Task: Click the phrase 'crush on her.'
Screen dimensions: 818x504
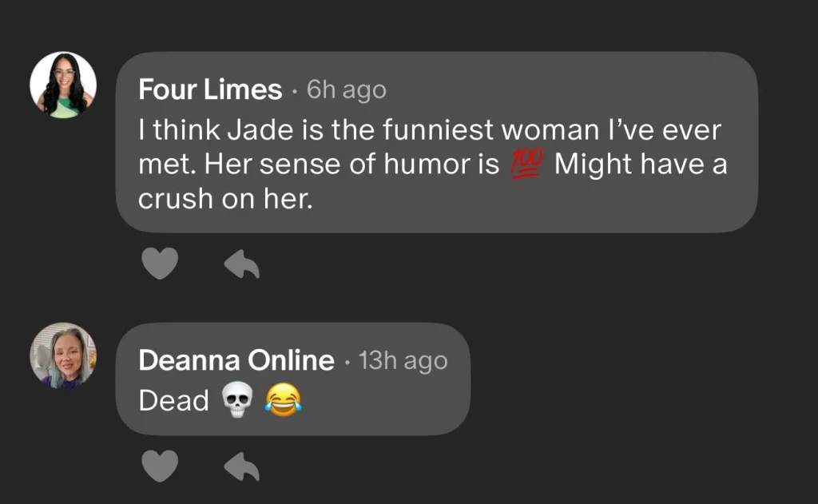Action: point(224,199)
